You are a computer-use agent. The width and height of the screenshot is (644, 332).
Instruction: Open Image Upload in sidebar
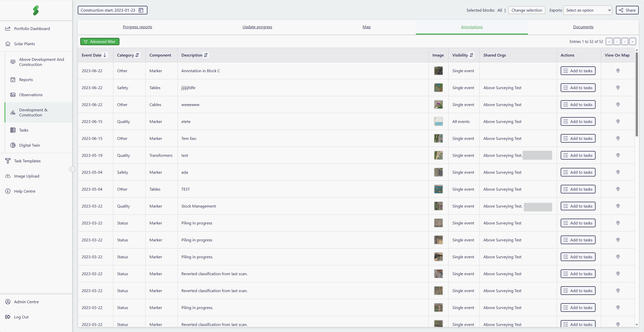pyautogui.click(x=27, y=176)
